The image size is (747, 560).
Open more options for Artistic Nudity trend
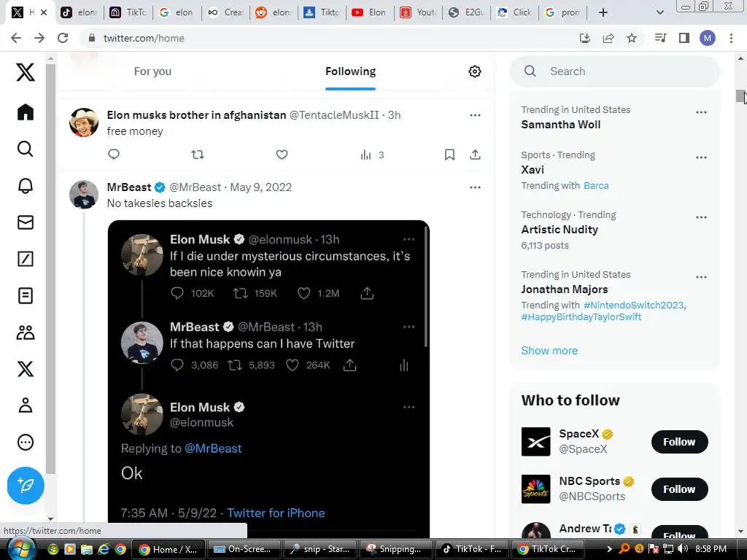tap(701, 217)
